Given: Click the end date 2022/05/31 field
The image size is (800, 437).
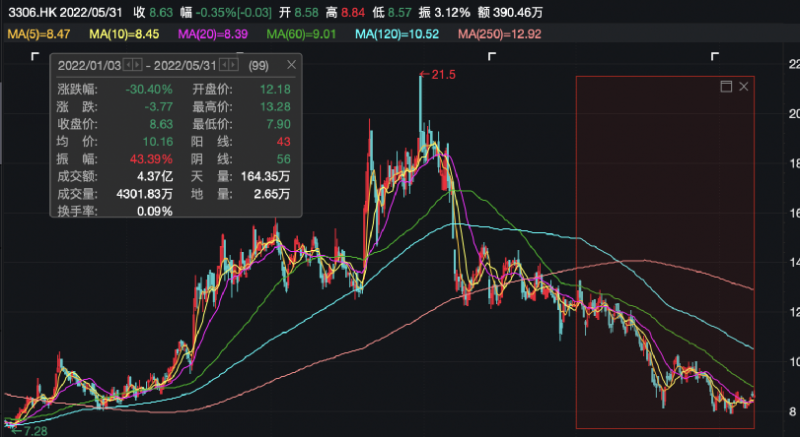Looking at the screenshot, I should coord(186,65).
